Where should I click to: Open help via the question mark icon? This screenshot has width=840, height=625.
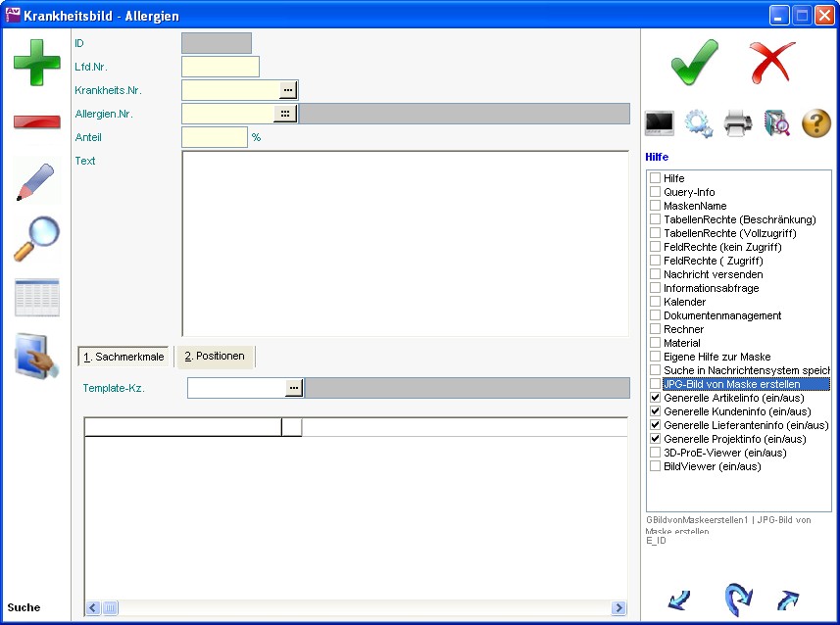tap(816, 123)
